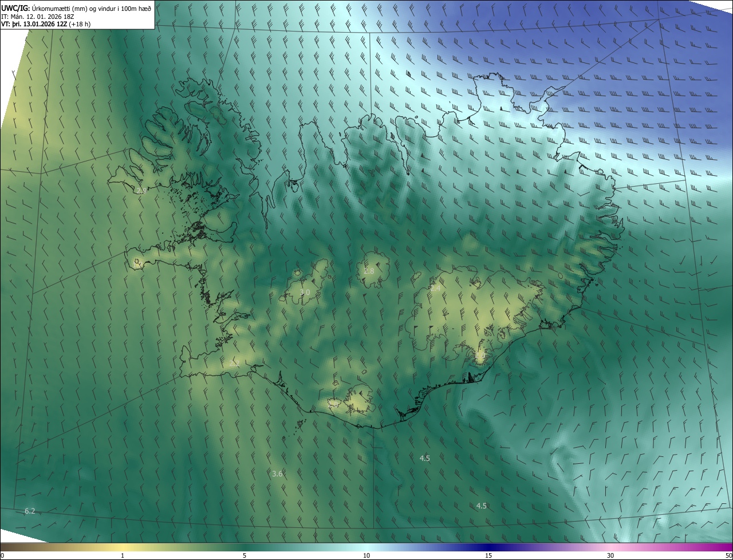Click the map value '6.2' over the ocean

click(30, 511)
